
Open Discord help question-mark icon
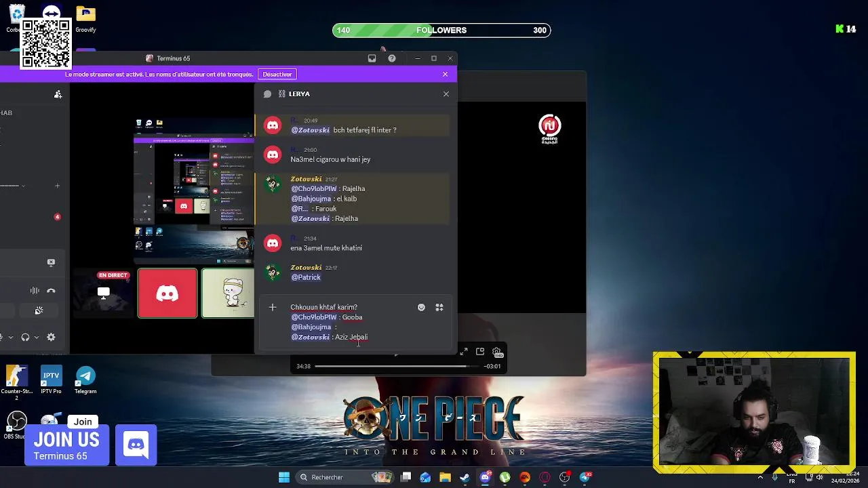point(392,58)
